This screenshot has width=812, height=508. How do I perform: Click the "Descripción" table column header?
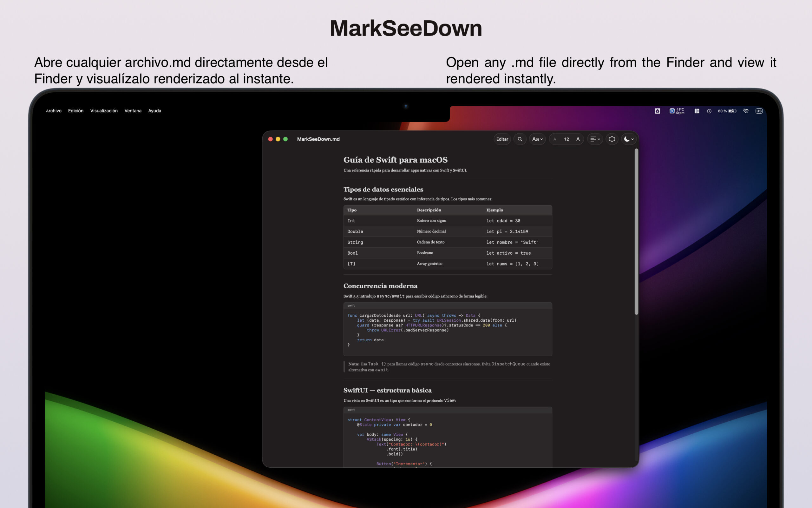tap(429, 210)
